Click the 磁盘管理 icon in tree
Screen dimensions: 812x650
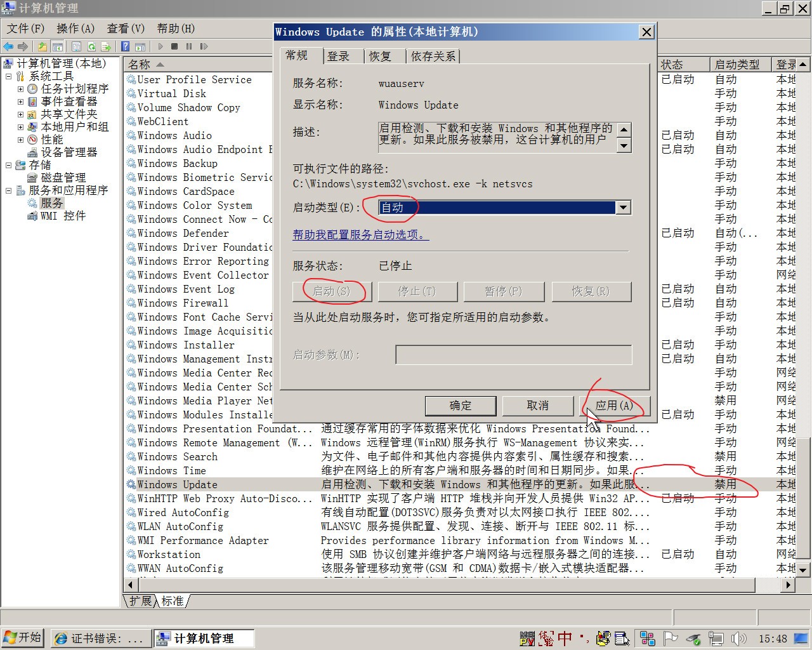33,178
